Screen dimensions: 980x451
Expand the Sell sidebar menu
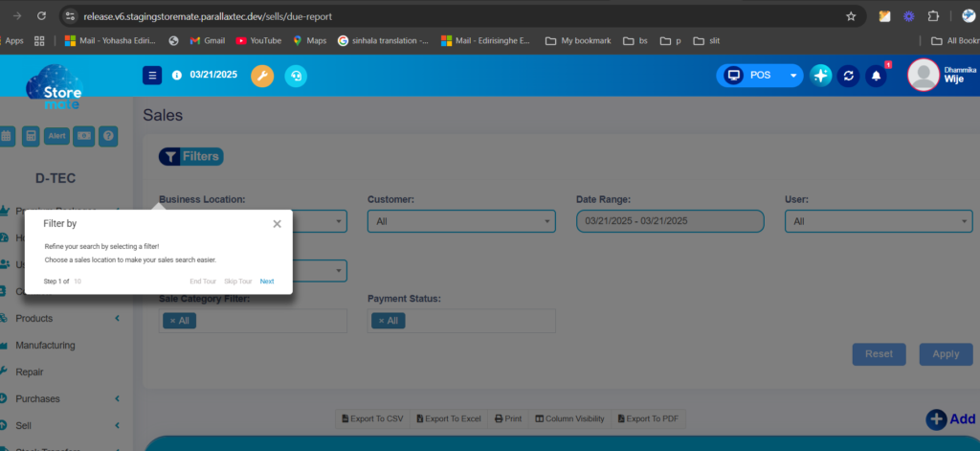(60, 426)
